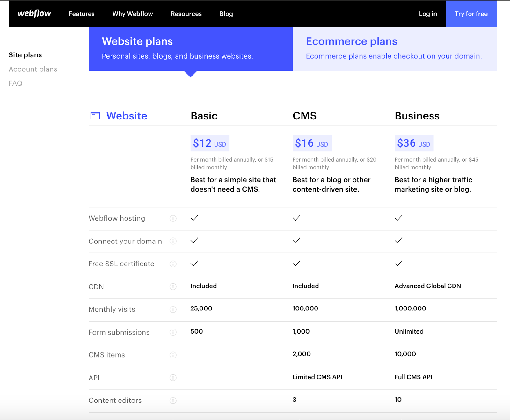Show info for Form submissions row
Image resolution: width=510 pixels, height=420 pixels.
(173, 332)
